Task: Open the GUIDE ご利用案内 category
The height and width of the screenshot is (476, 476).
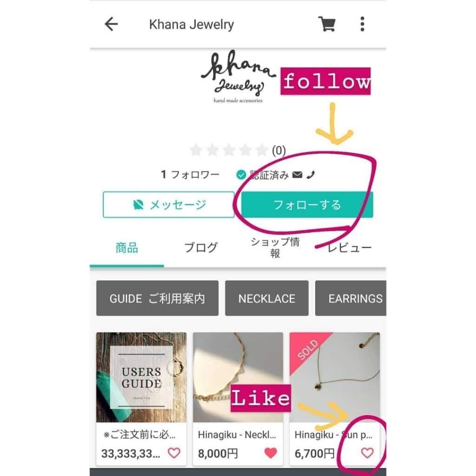Action: pyautogui.click(x=157, y=298)
